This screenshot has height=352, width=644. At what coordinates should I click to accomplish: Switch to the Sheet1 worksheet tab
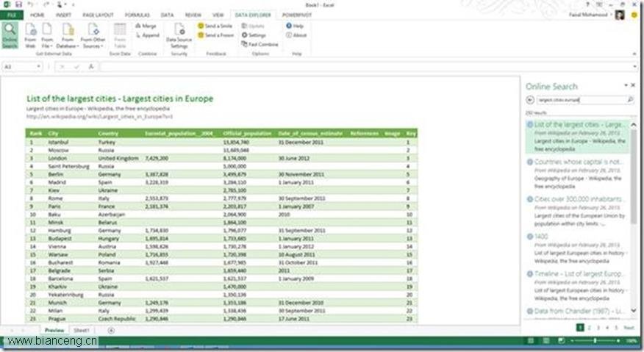point(82,330)
